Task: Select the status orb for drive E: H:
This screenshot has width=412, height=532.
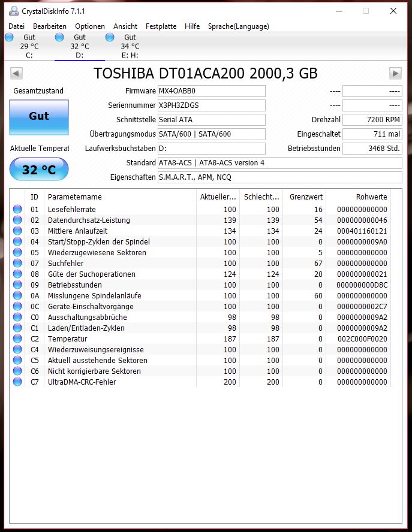Action: pos(110,37)
